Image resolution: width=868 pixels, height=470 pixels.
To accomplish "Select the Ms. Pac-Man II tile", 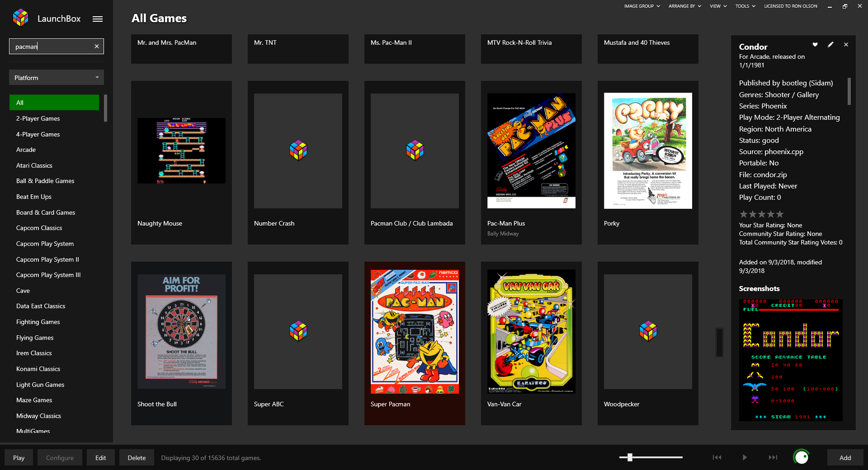I will point(415,49).
